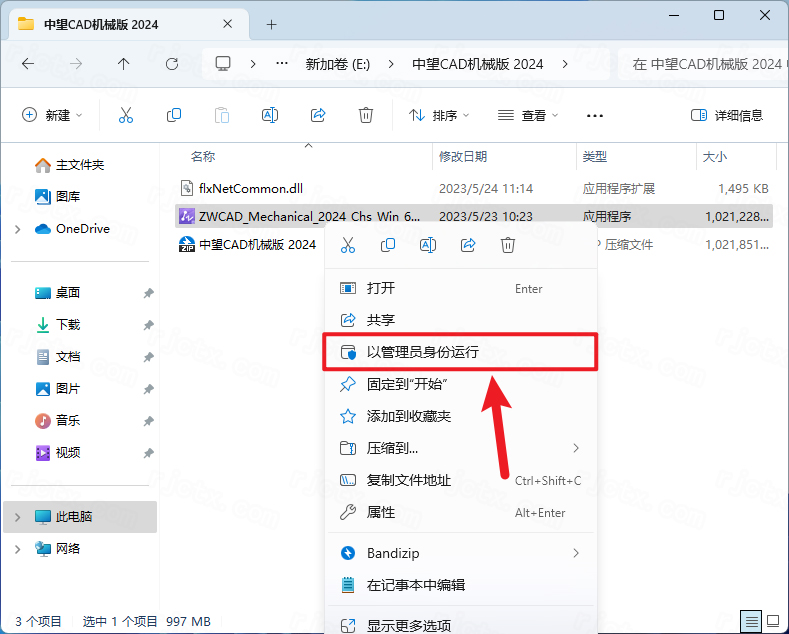Image resolution: width=789 pixels, height=634 pixels.
Task: Expand the Bandizip submenu
Action: coord(575,553)
